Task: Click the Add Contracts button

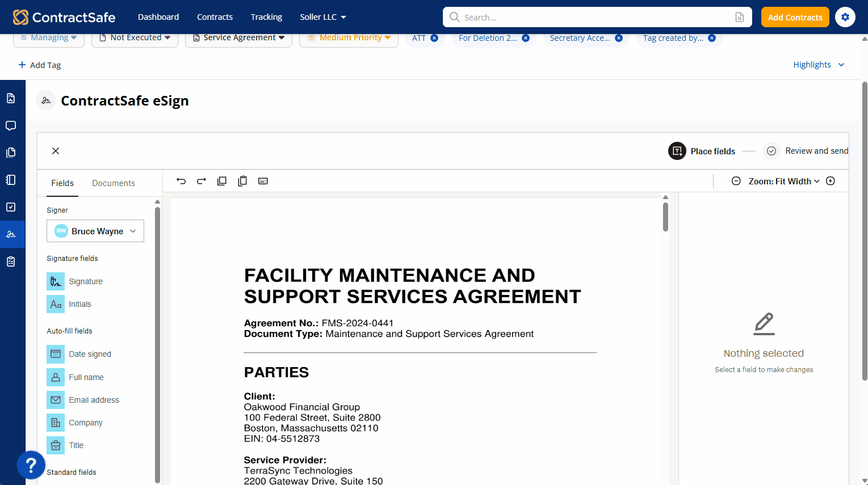Action: coord(795,17)
